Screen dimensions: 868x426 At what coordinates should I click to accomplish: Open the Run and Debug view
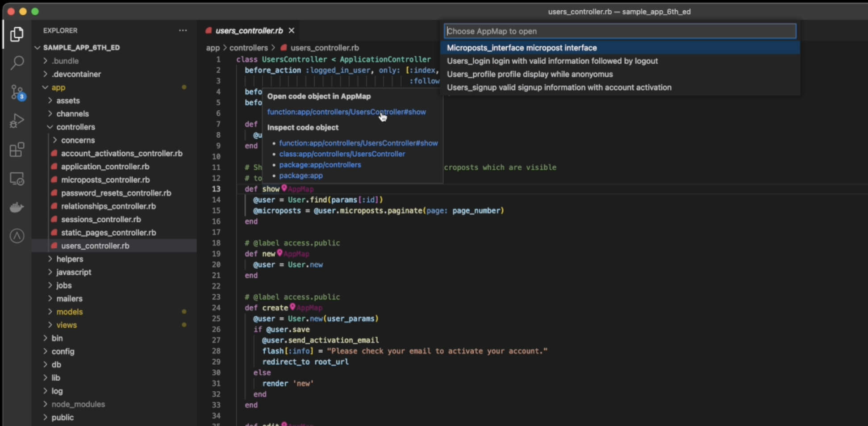[17, 121]
